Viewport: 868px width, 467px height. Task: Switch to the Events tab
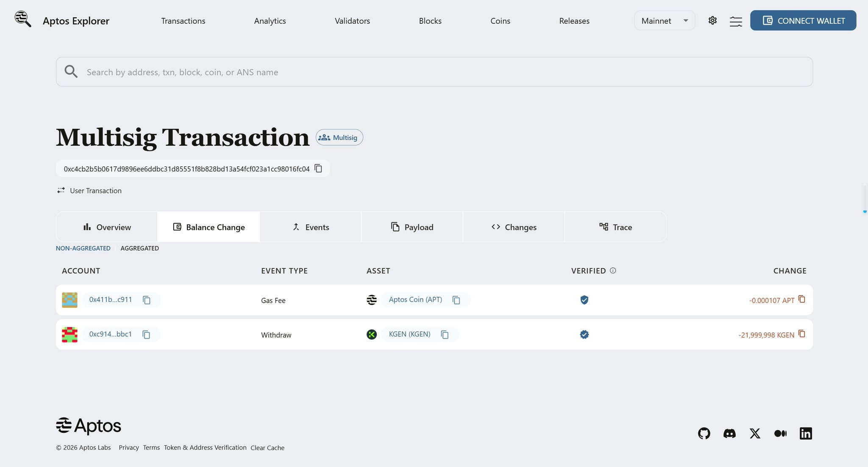[311, 227]
